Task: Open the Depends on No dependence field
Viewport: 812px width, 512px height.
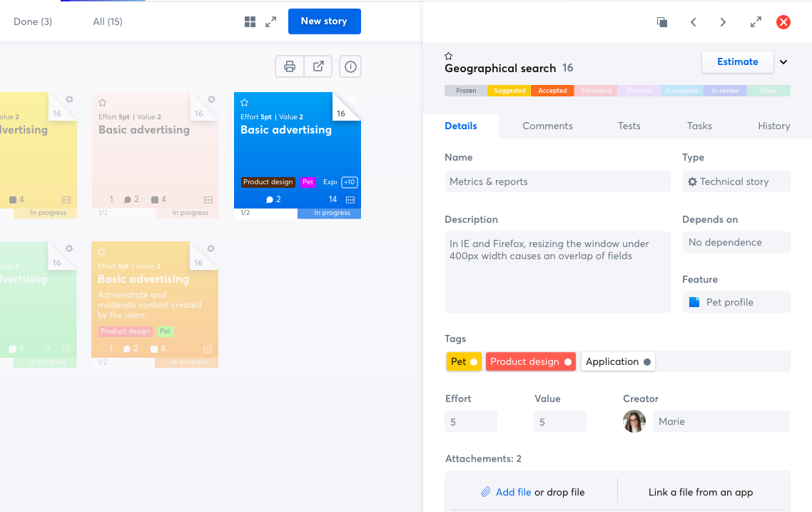Action: (x=736, y=242)
